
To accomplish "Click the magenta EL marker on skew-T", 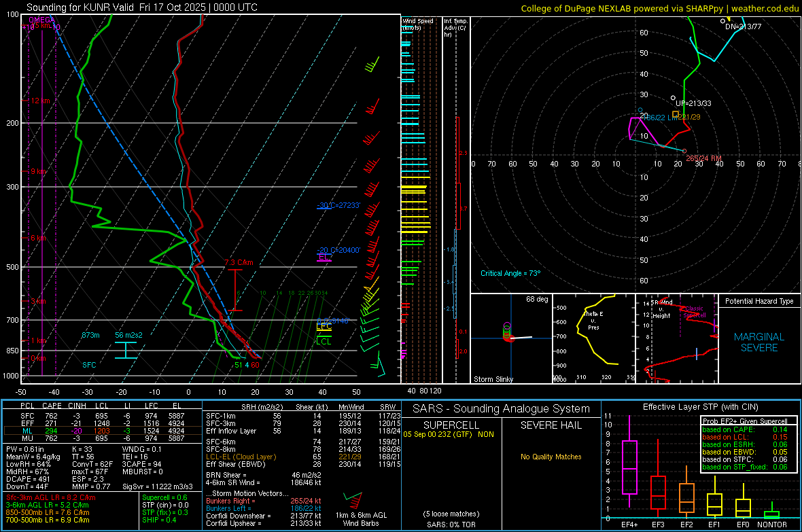I will [x=324, y=257].
